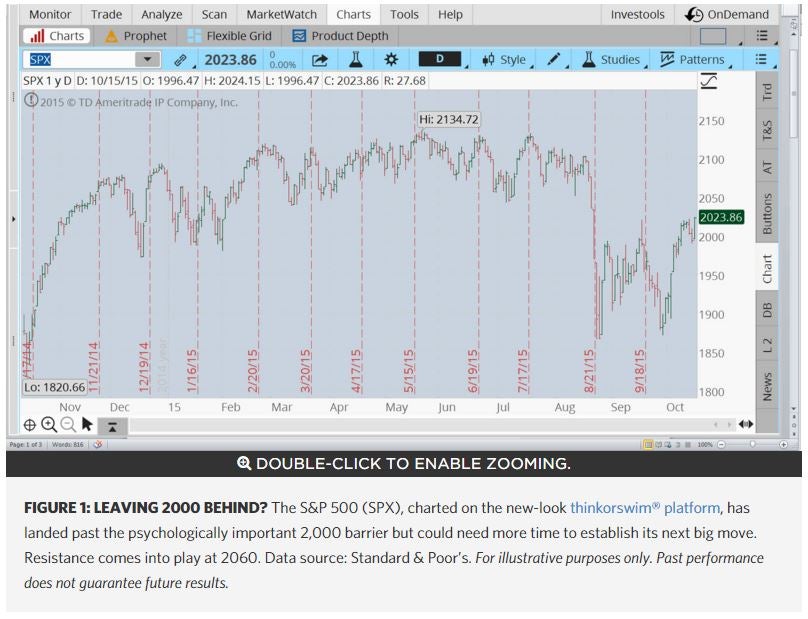Image resolution: width=808 pixels, height=619 pixels.
Task: Click the Investools button
Action: pos(637,14)
